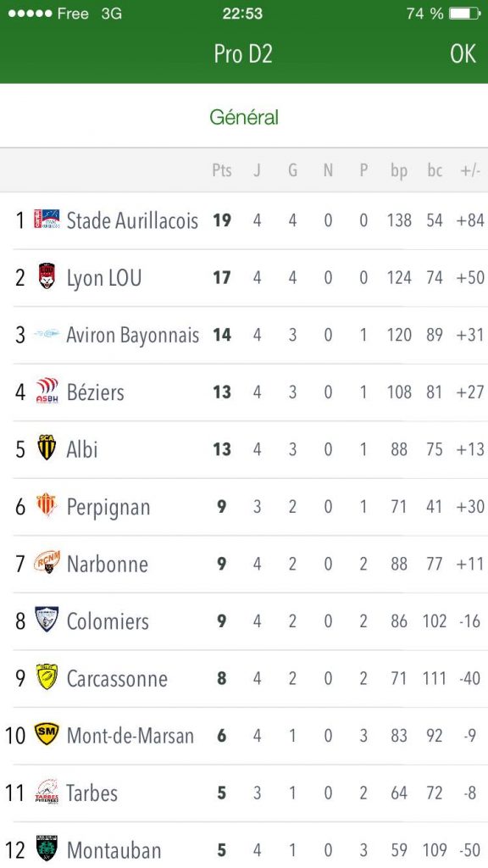The image size is (488, 868).
Task: Tap the Narbonne RCNM logo
Action: 47,562
